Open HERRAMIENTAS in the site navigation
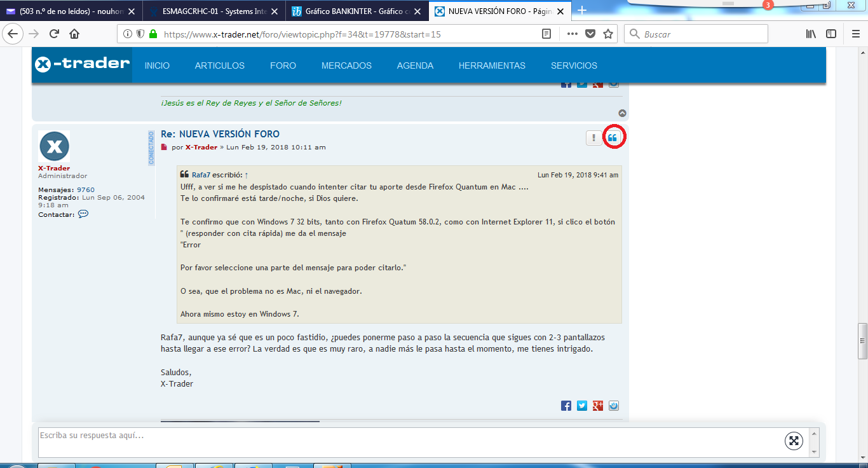The image size is (868, 468). pos(492,65)
